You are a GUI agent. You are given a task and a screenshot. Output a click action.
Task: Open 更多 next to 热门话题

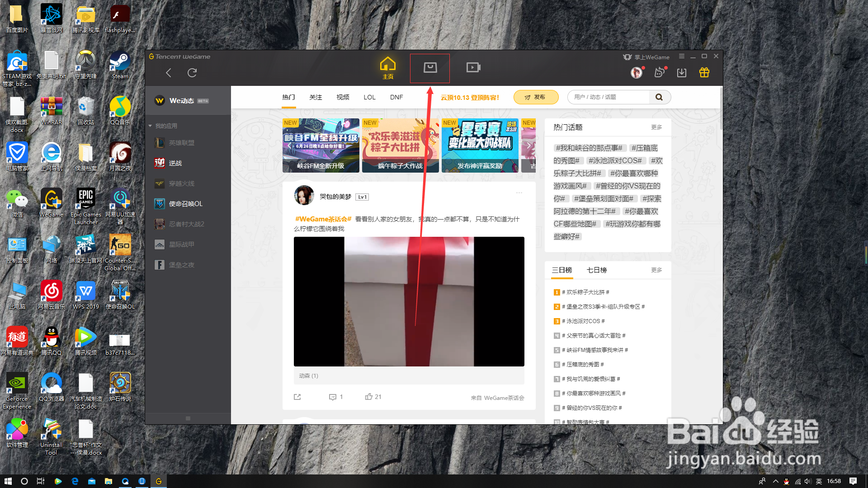point(656,127)
